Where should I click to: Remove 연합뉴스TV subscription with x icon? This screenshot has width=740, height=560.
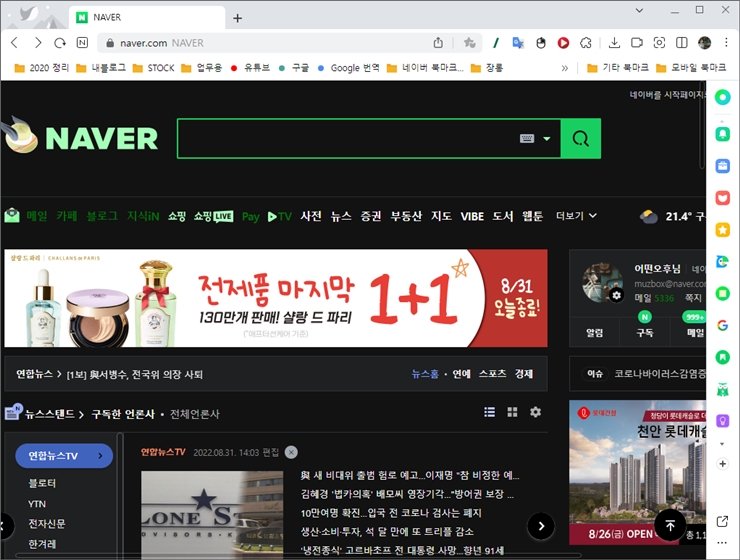tap(291, 452)
